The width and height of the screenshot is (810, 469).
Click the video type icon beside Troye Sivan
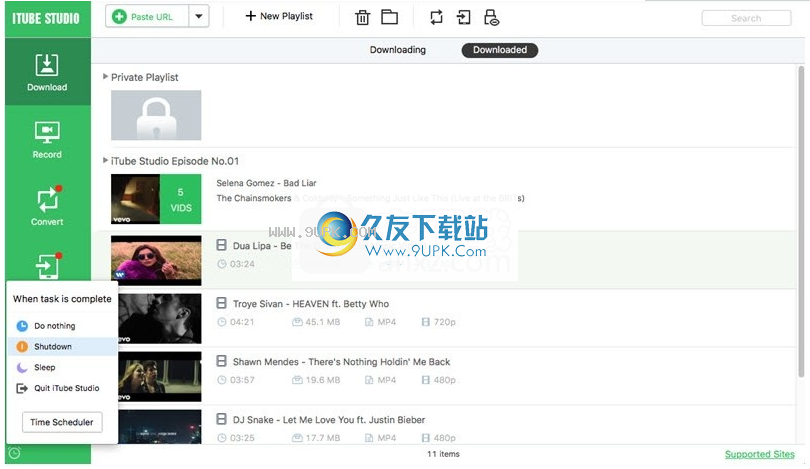coord(222,303)
